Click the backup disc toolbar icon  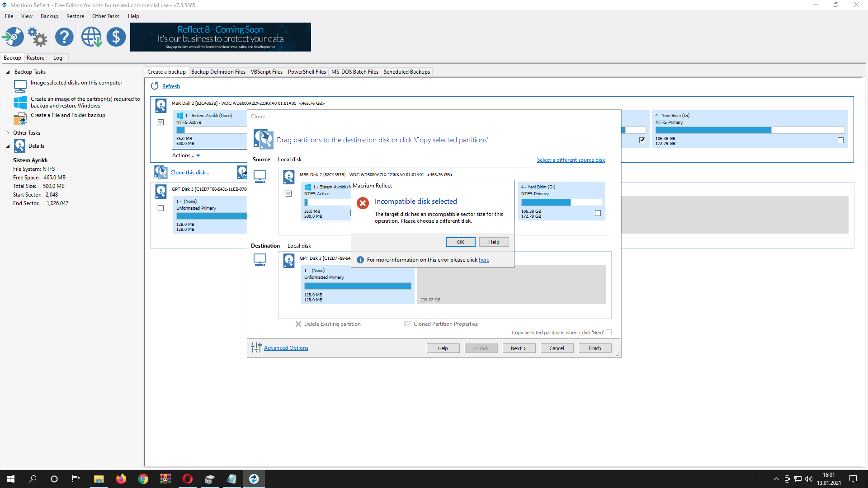[x=13, y=37]
